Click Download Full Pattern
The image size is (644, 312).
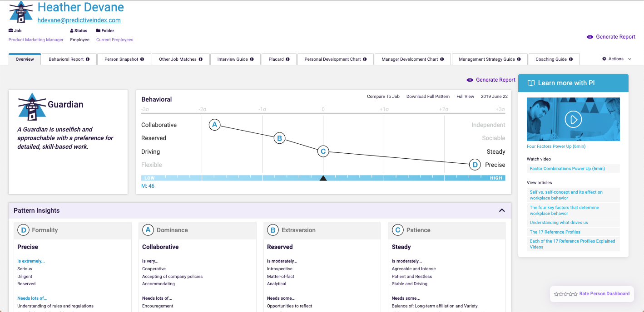coord(428,97)
